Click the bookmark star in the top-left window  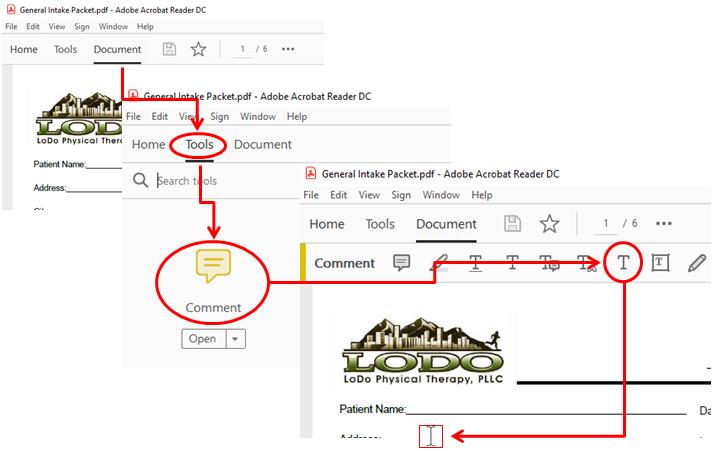click(x=198, y=49)
